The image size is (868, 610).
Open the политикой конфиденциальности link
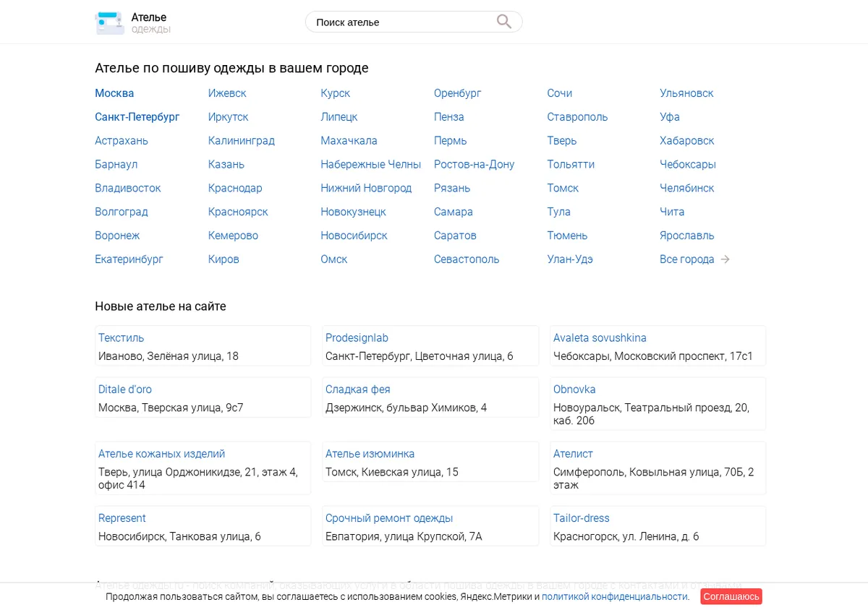[x=615, y=596]
